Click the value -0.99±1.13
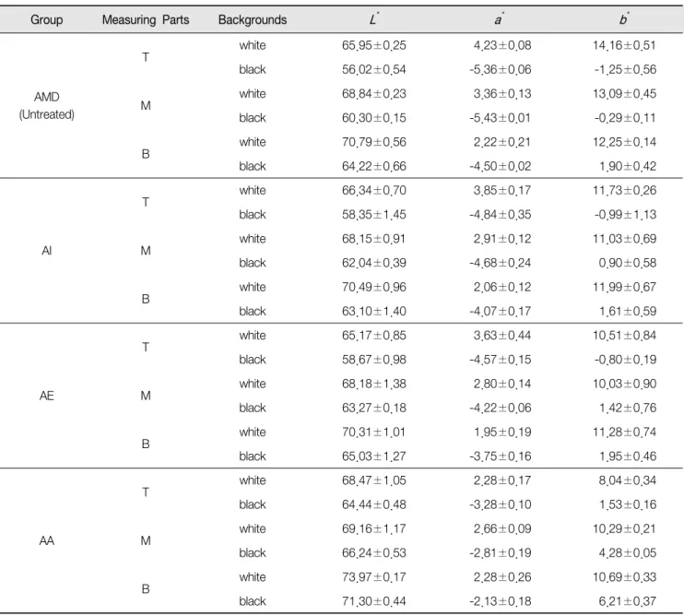Image resolution: width=684 pixels, height=616 pixels. pos(625,215)
